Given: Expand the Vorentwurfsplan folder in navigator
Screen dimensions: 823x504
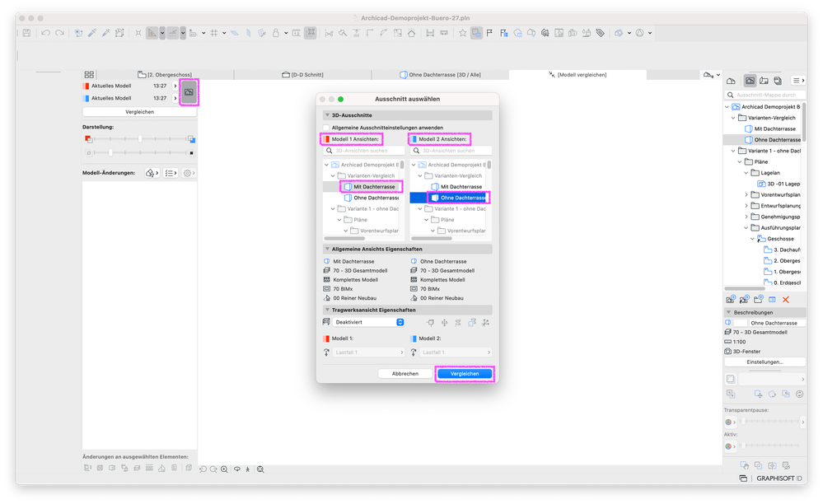Looking at the screenshot, I should pos(746,194).
